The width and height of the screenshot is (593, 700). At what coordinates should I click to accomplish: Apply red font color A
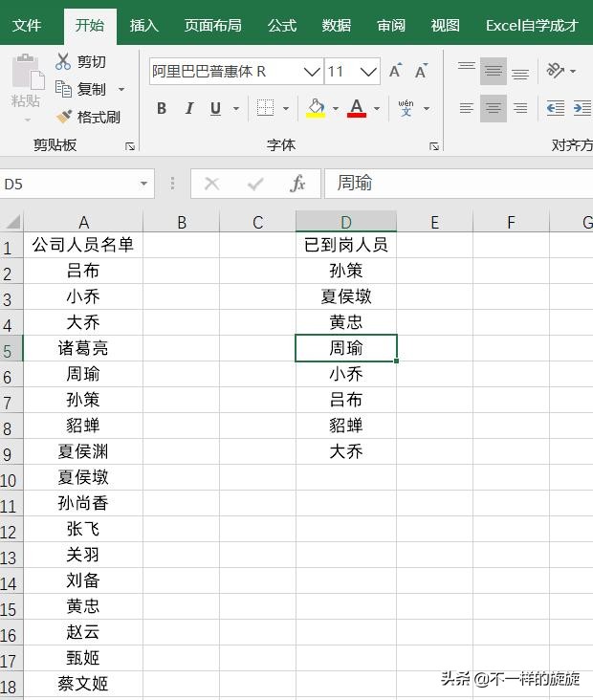[x=357, y=108]
